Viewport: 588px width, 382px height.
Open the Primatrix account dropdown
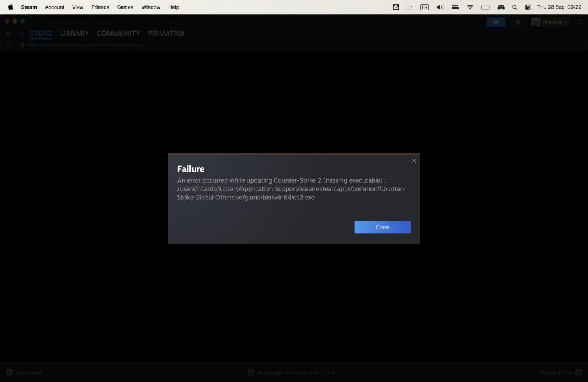coord(551,22)
